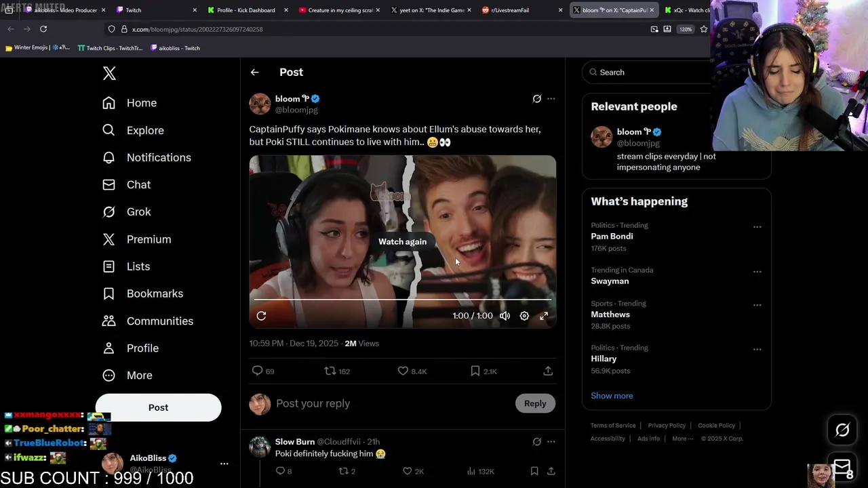Click the reply icon with 69
This screenshot has height=488, width=868.
click(x=262, y=371)
